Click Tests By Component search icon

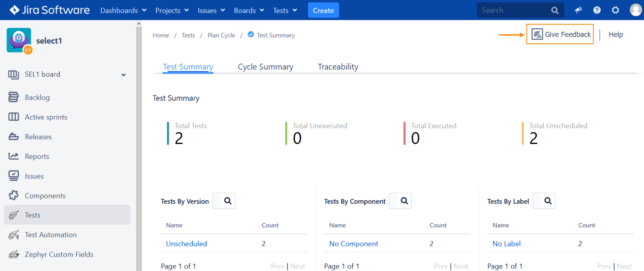[x=404, y=201]
